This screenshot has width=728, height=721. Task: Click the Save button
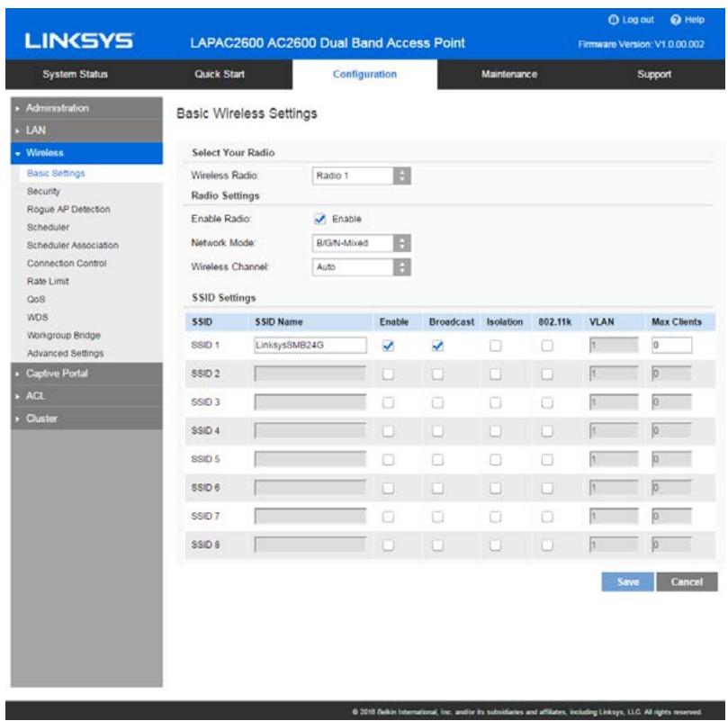pos(628,582)
